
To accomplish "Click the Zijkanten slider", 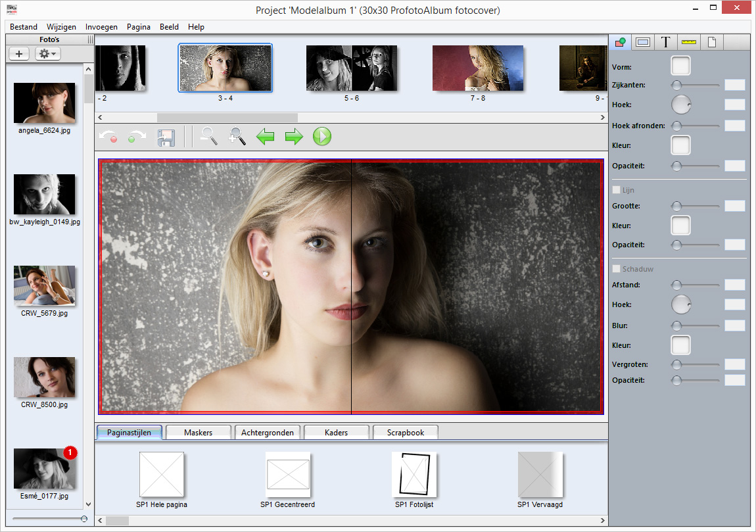I will click(696, 85).
